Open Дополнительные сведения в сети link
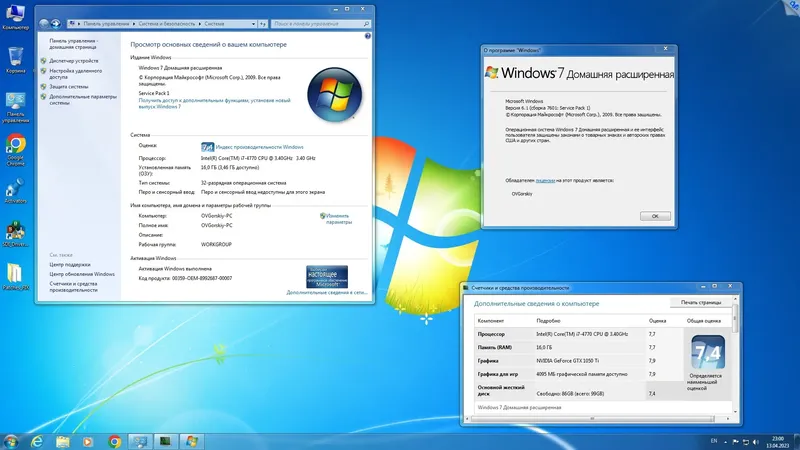Viewport: 800px width, 450px height. point(327,293)
